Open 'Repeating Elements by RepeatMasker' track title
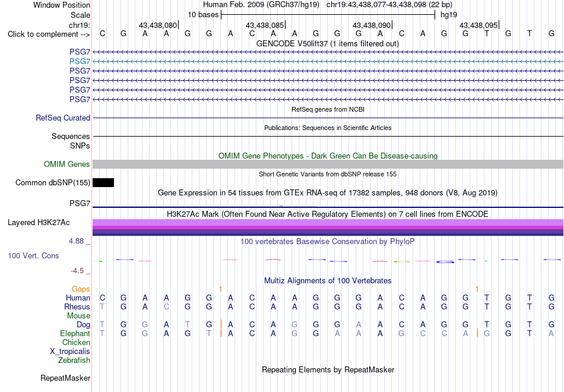Image resolution: width=564 pixels, height=392 pixels. (x=328, y=369)
